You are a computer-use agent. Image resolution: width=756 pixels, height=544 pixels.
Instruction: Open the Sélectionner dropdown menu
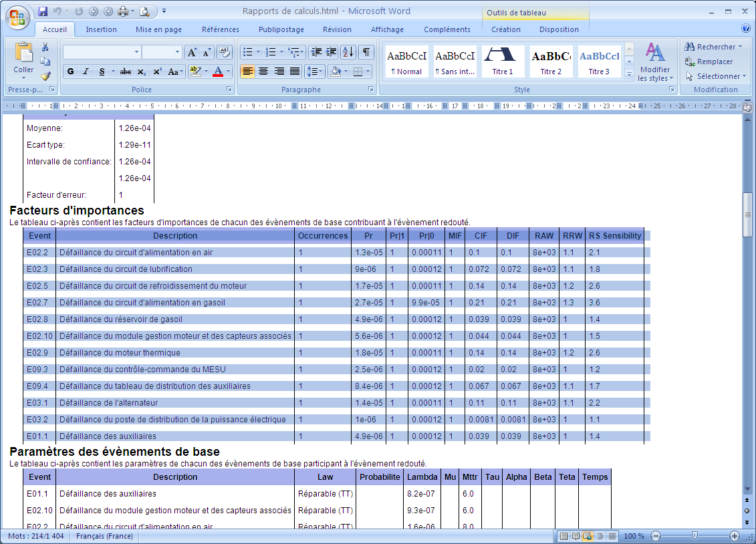click(x=716, y=76)
